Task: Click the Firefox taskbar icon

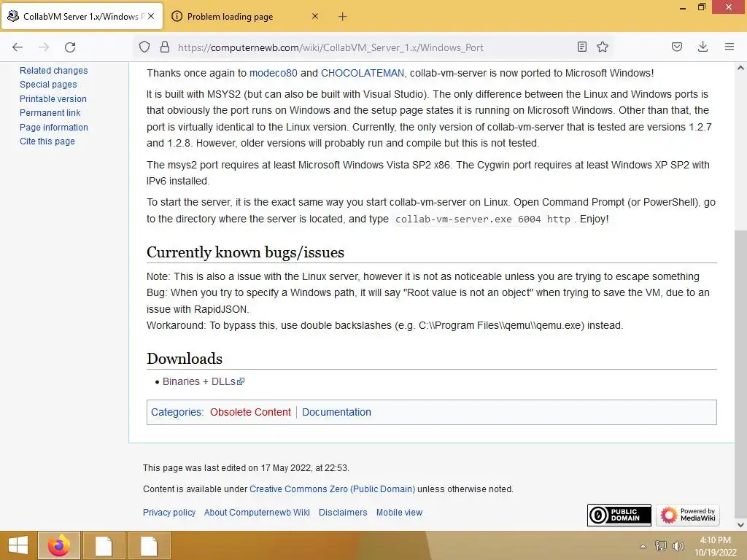Action: point(59,545)
